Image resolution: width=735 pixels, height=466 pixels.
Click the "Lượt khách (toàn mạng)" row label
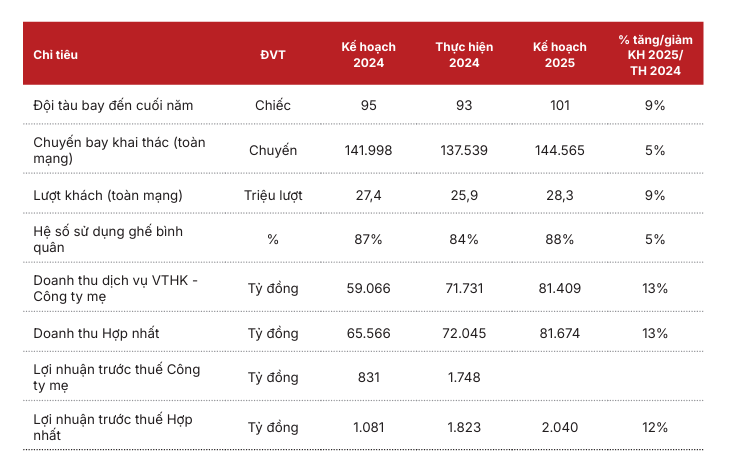108,195
